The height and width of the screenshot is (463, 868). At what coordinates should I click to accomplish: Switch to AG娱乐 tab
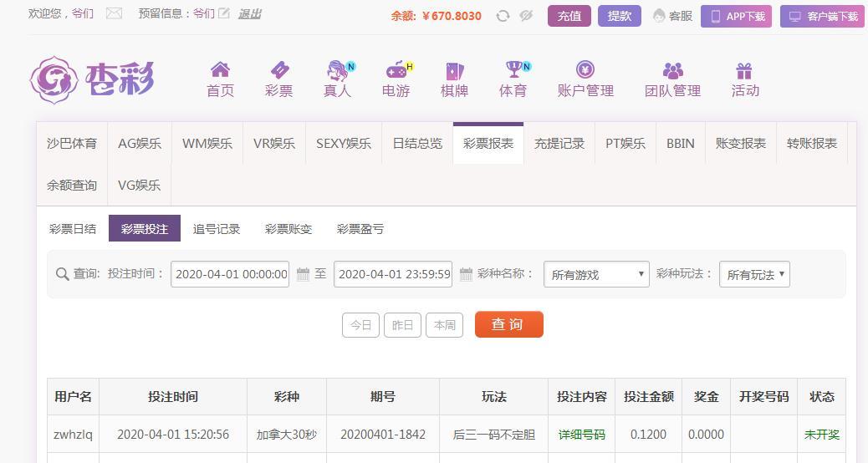click(140, 143)
